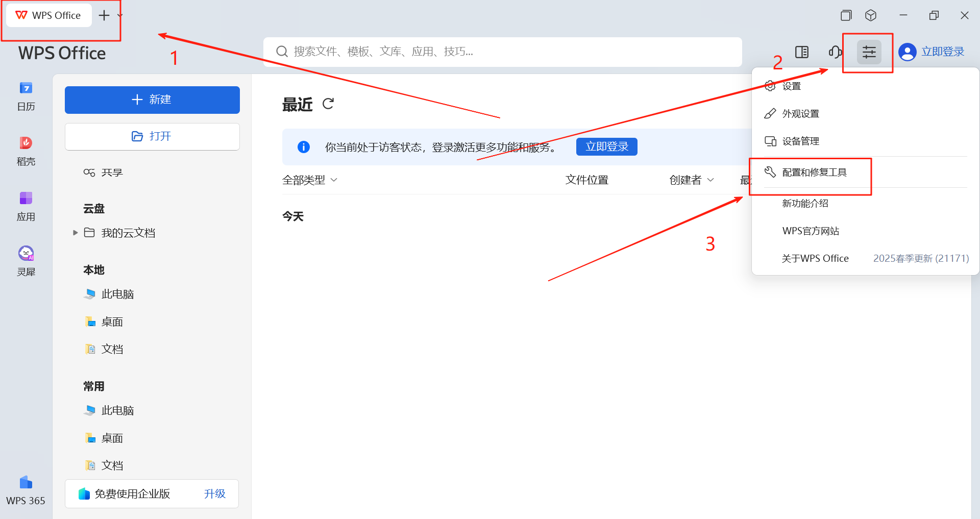Screen dimensions: 980x519
Task: Expand the 我的云文档 tree arrow
Action: (x=76, y=233)
